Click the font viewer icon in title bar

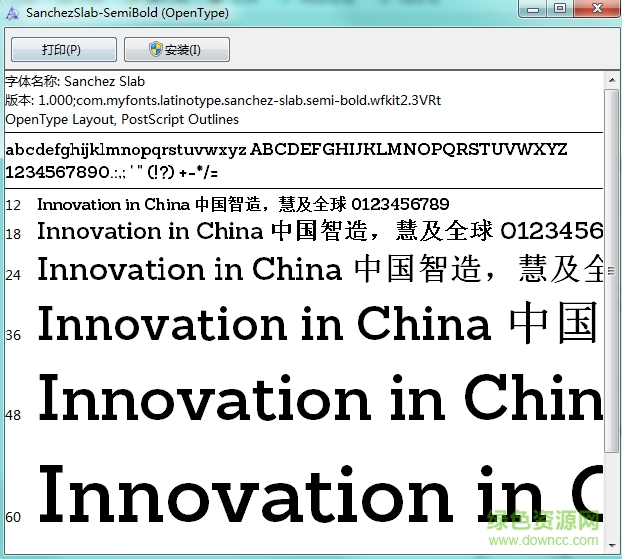tap(12, 13)
